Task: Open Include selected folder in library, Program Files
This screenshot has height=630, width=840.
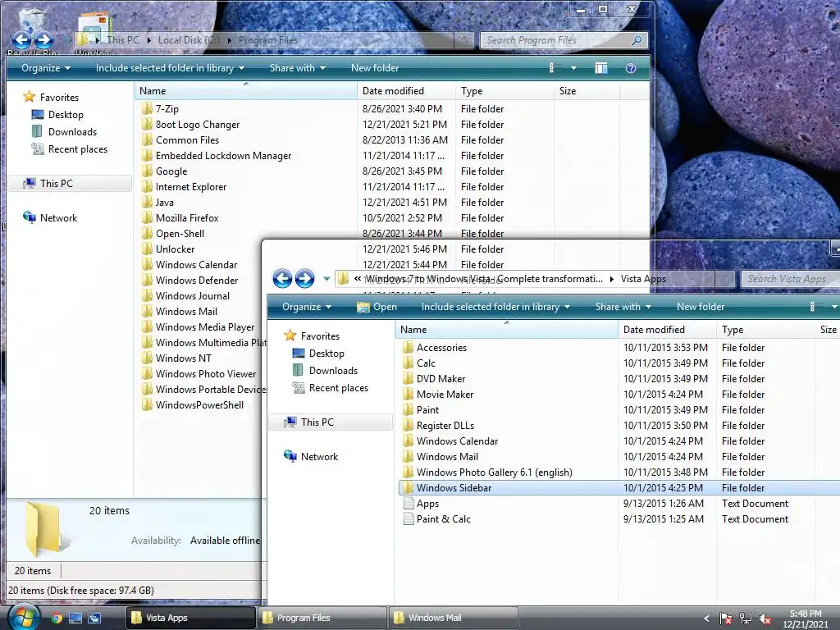Action: pos(170,68)
